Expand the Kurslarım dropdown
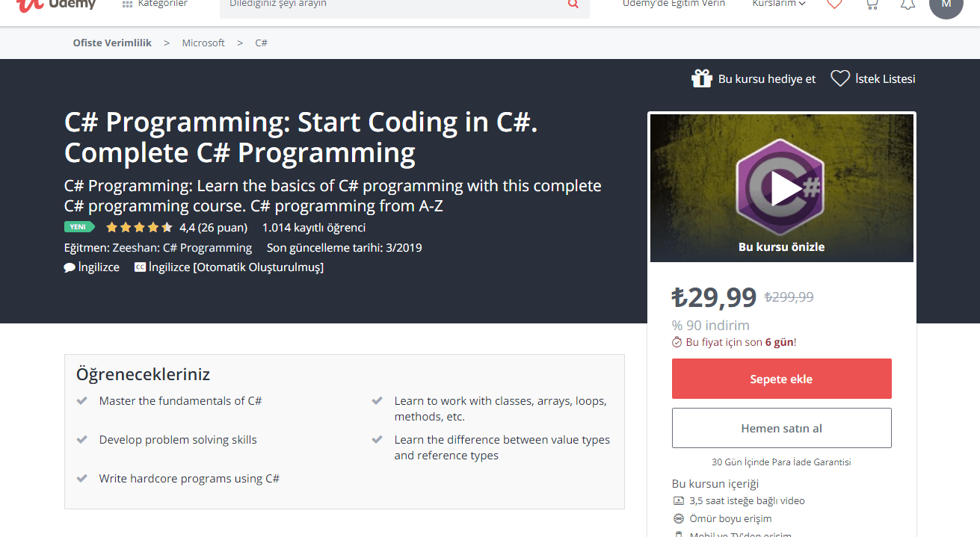The height and width of the screenshot is (537, 980). point(779,4)
